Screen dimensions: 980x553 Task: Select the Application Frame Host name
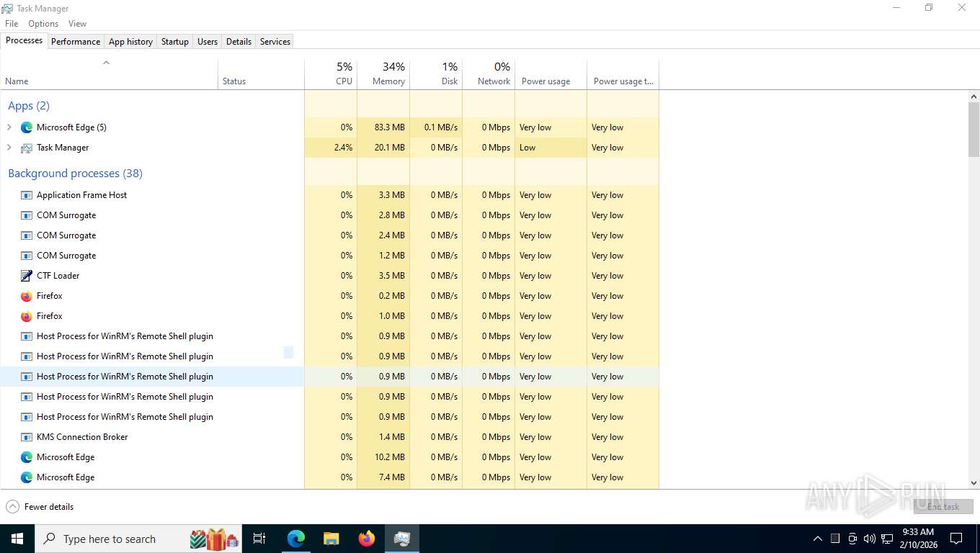point(82,195)
